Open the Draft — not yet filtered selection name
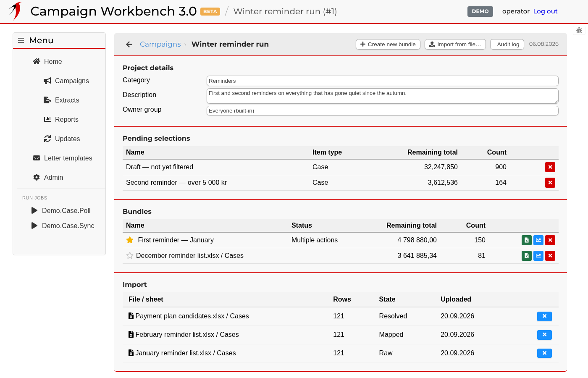Screen dimensions: 588x378 coord(160,167)
